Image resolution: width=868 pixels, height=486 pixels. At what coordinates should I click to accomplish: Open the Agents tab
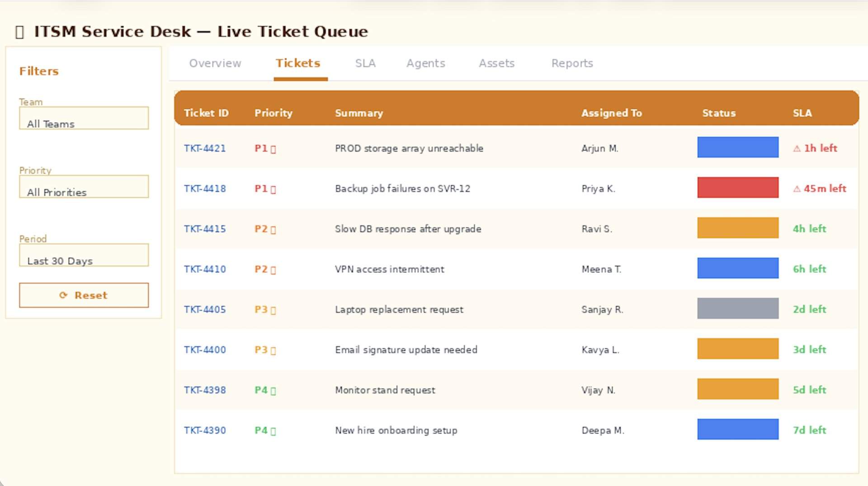pyautogui.click(x=425, y=63)
